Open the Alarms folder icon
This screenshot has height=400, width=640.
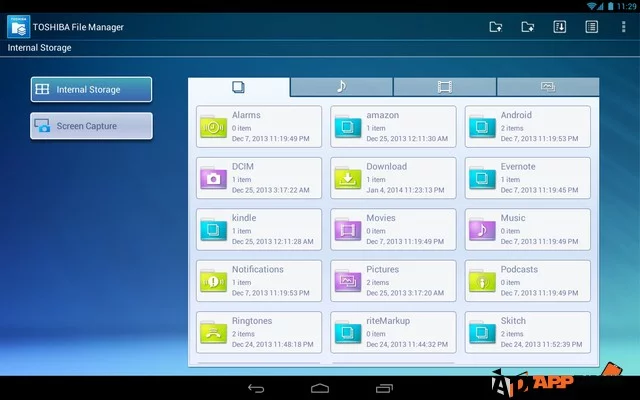click(213, 127)
